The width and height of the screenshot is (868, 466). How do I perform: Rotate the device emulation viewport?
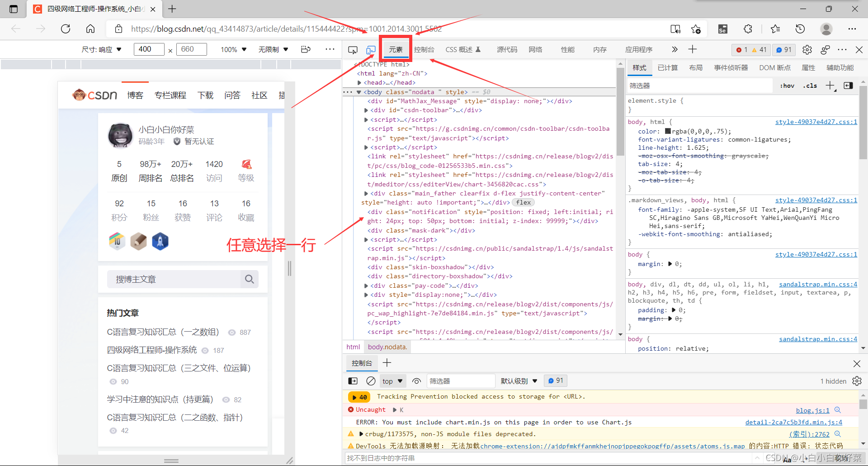306,49
